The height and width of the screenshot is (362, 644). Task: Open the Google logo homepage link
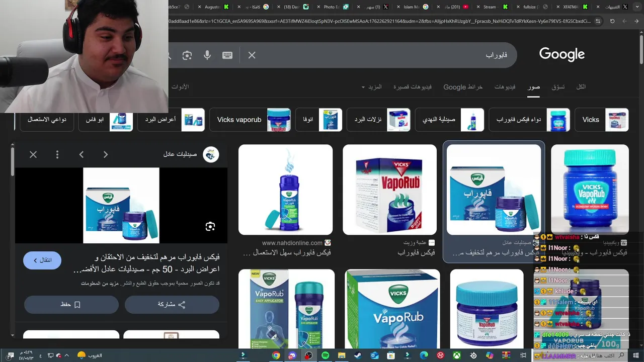562,54
